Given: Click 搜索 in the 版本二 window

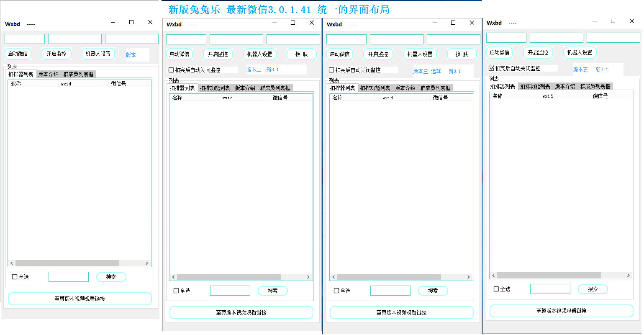Looking at the screenshot, I should click(273, 291).
